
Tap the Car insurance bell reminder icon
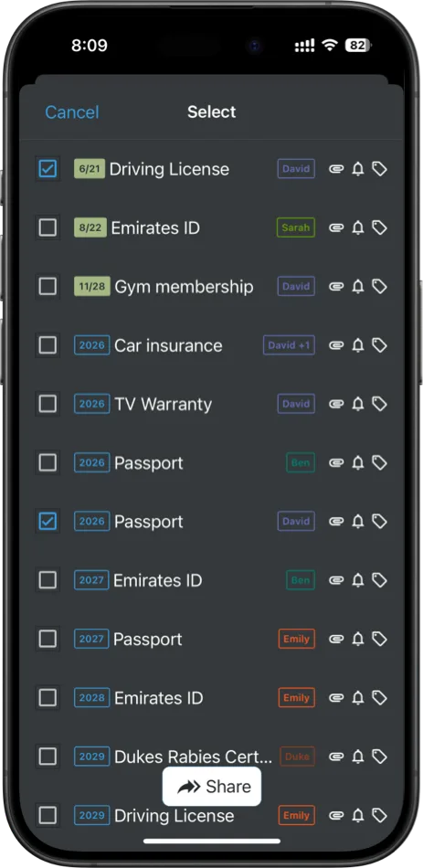[358, 345]
